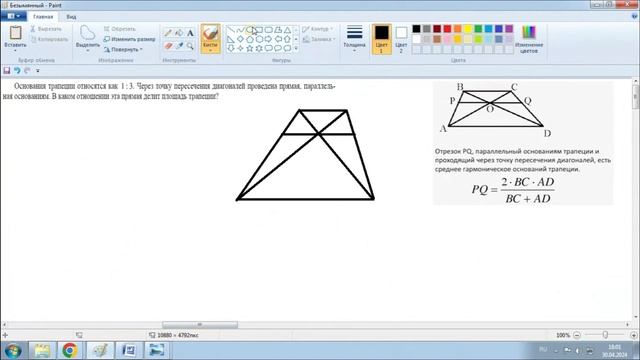Choose the Diamond shape
Screen dimensions: 640x360
pos(240,39)
